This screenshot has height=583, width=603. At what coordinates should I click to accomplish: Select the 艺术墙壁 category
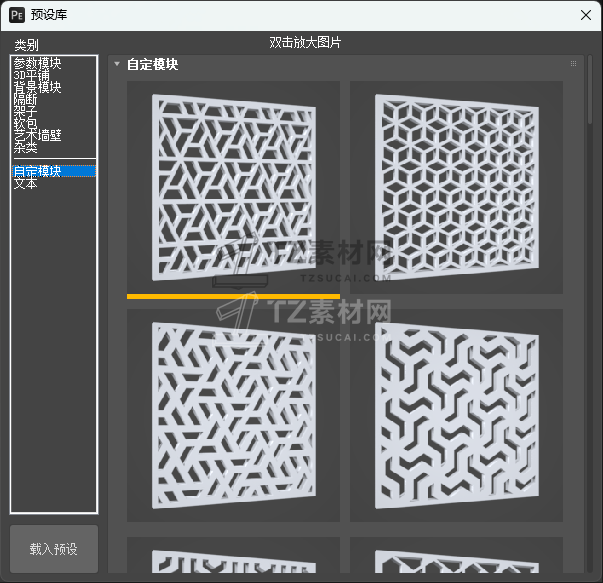pyautogui.click(x=37, y=135)
